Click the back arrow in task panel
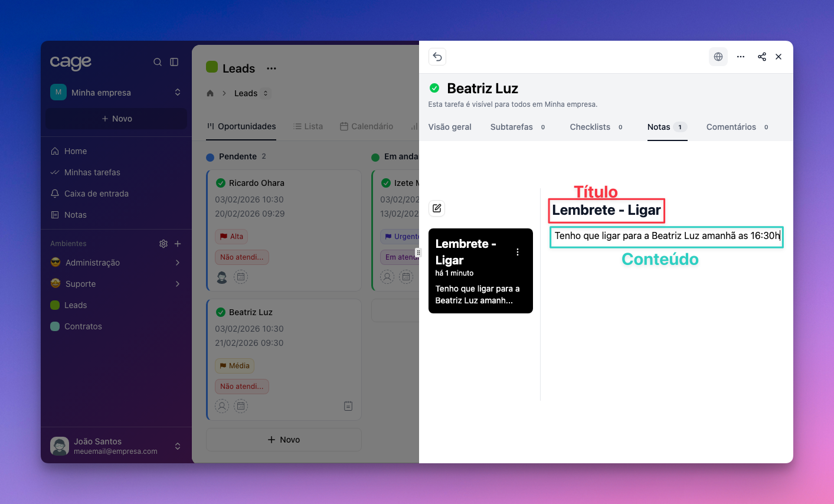This screenshot has width=834, height=504. [x=437, y=57]
